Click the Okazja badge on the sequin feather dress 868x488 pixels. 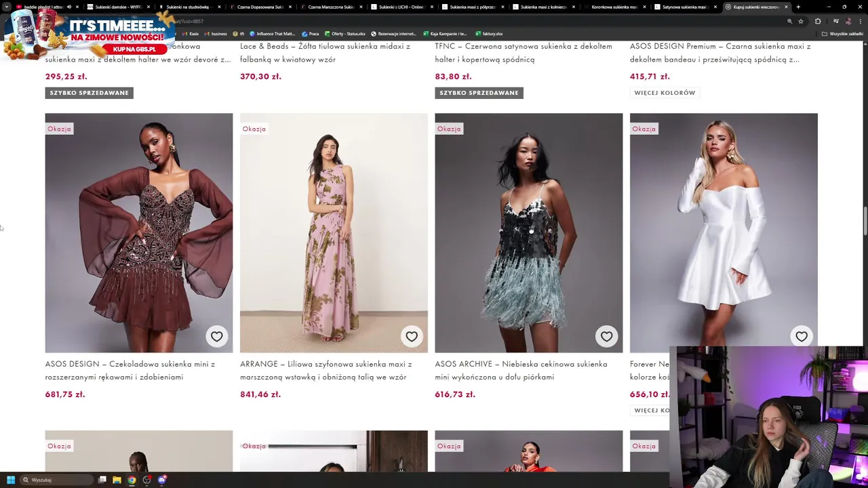pyautogui.click(x=449, y=129)
